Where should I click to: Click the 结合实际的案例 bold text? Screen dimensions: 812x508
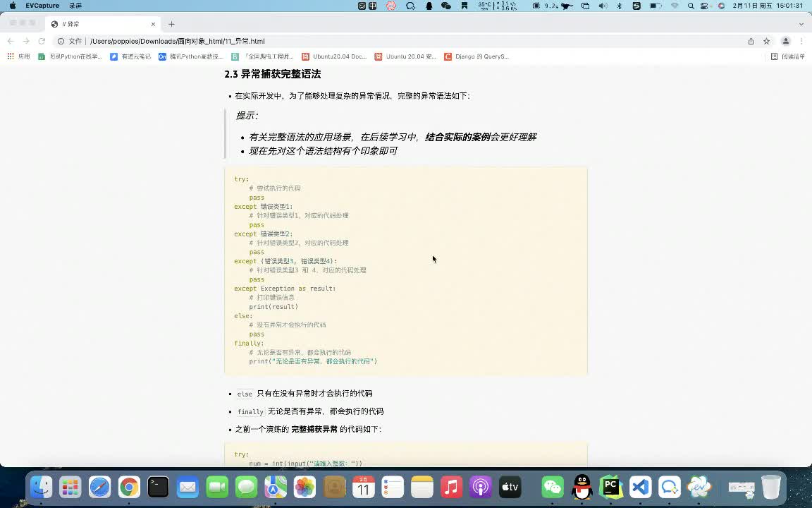[457, 137]
